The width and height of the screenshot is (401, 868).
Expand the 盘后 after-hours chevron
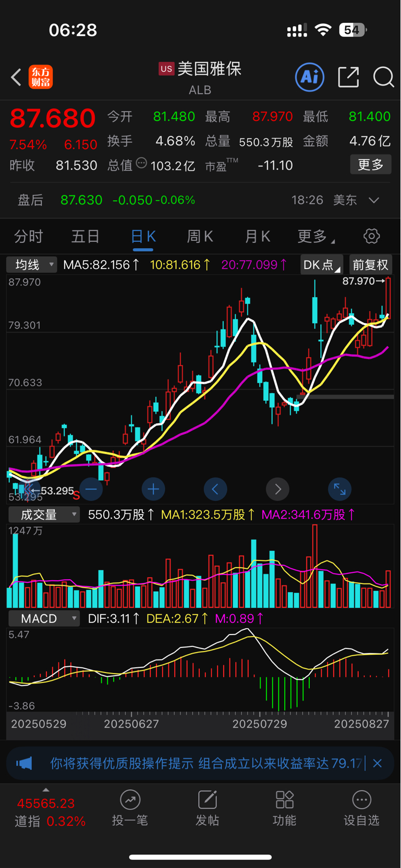(x=374, y=200)
